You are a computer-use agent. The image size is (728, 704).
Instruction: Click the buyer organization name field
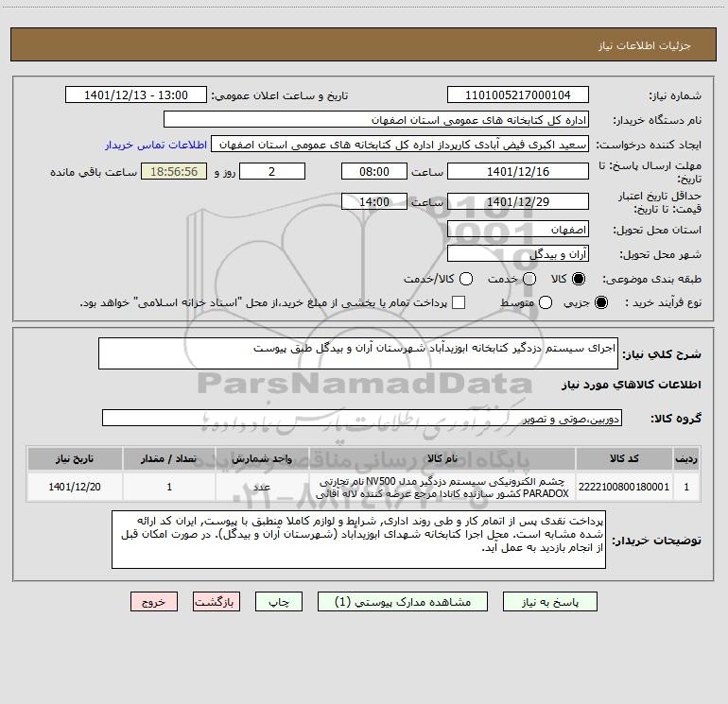[x=376, y=119]
